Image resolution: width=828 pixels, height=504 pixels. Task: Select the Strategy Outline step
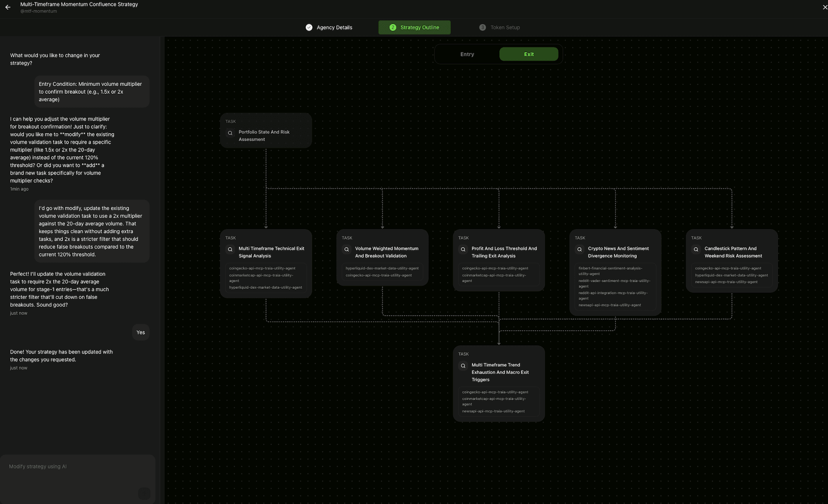(414, 27)
